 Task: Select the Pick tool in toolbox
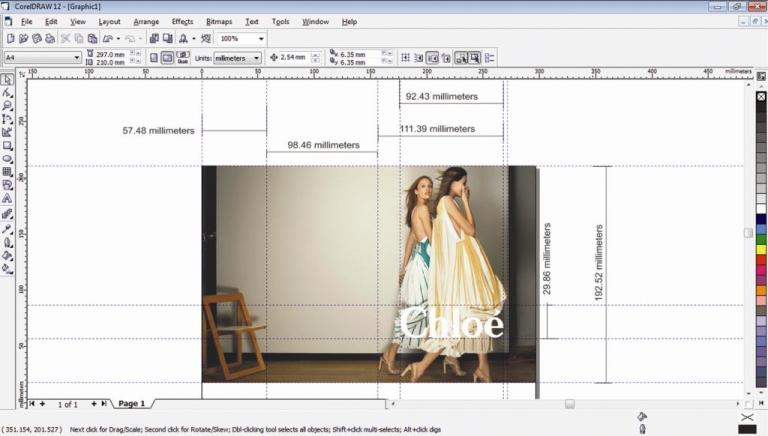pos(7,79)
